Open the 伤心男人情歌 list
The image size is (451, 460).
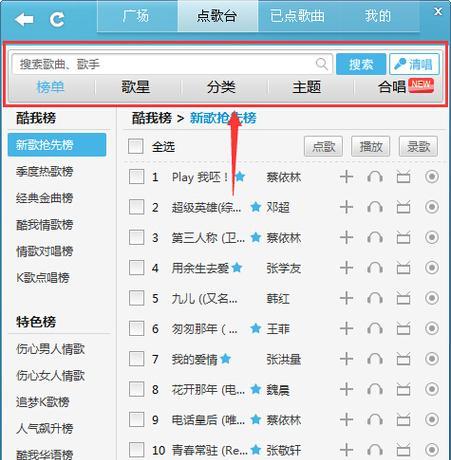point(50,349)
